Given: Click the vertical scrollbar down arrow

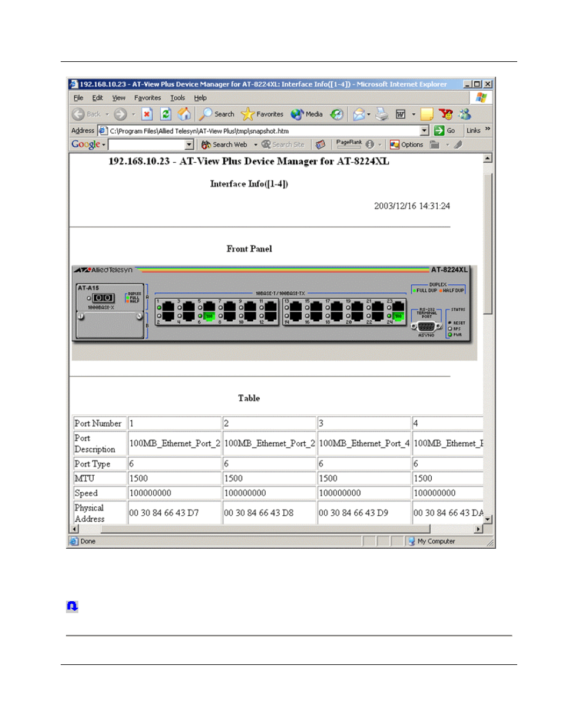Looking at the screenshot, I should (x=488, y=519).
